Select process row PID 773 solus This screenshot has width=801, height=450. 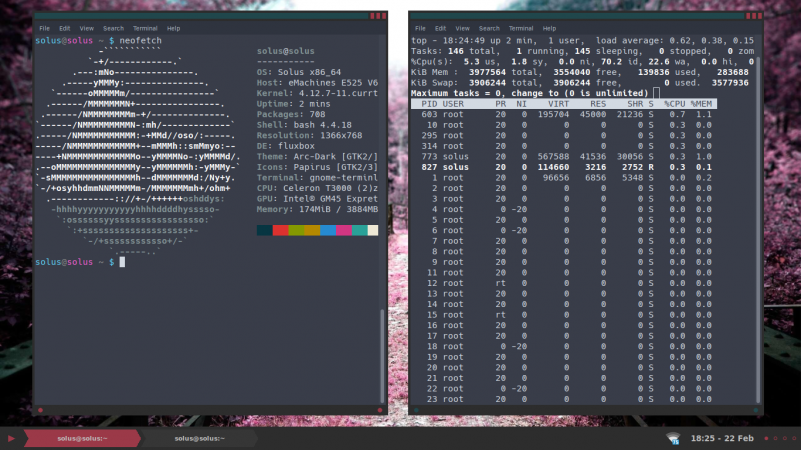pyautogui.click(x=564, y=157)
